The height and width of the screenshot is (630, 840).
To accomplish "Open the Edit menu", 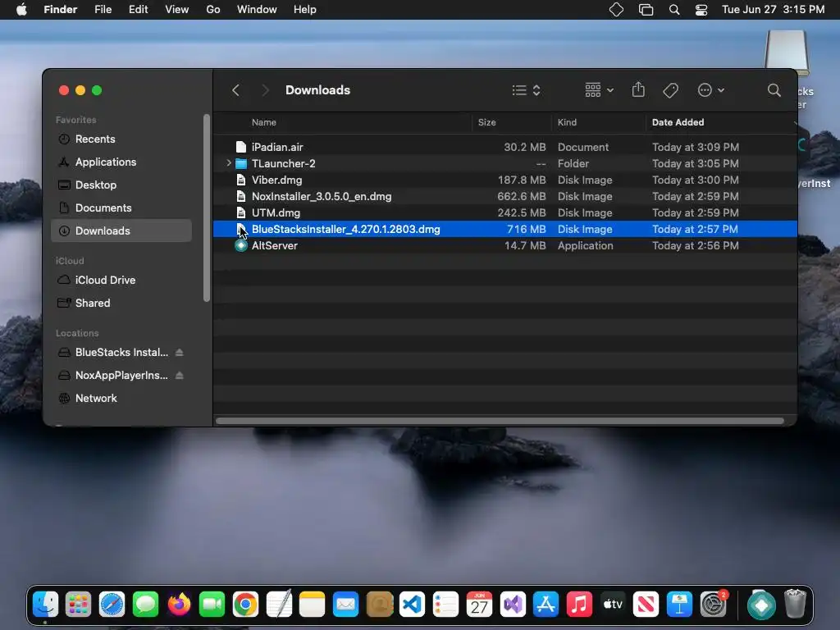I will 138,10.
